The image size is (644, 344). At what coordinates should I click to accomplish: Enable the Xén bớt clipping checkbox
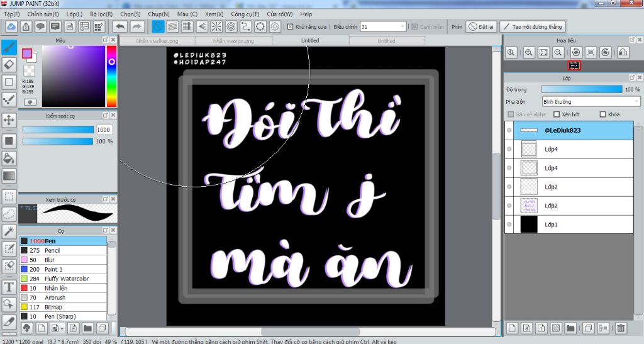[557, 114]
